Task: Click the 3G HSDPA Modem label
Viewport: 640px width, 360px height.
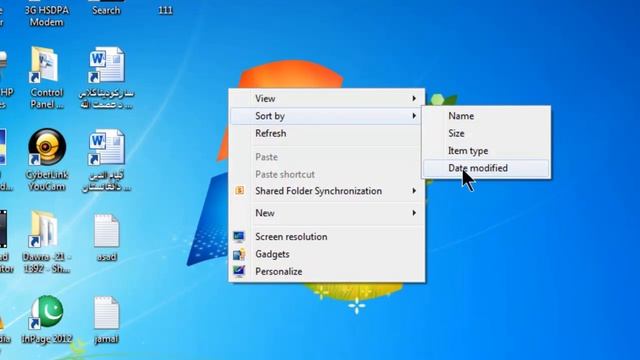Action: coord(47,16)
